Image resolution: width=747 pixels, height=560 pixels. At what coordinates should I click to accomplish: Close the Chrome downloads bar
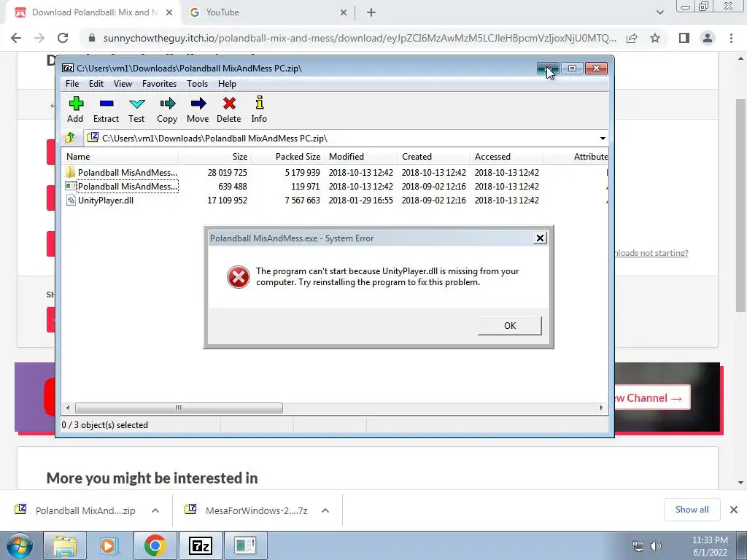[734, 510]
